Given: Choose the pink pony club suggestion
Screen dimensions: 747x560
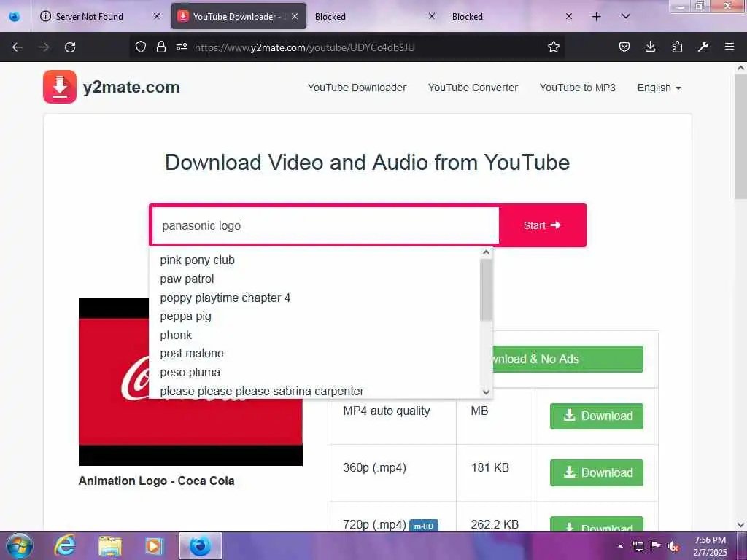Looking at the screenshot, I should 314,260.
